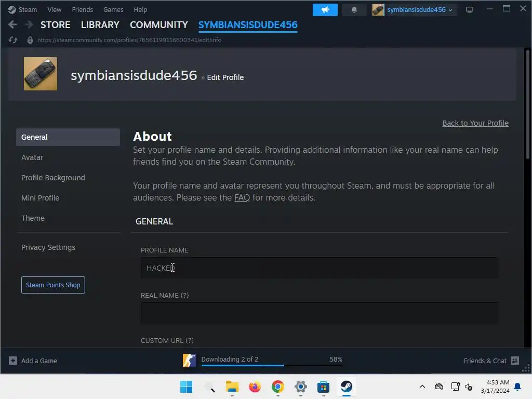
Task: Open Microsoft Store from taskbar
Action: (x=323, y=387)
